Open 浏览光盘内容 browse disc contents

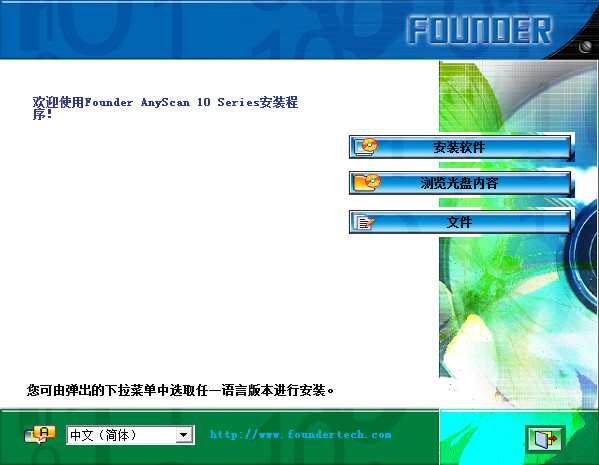click(460, 183)
